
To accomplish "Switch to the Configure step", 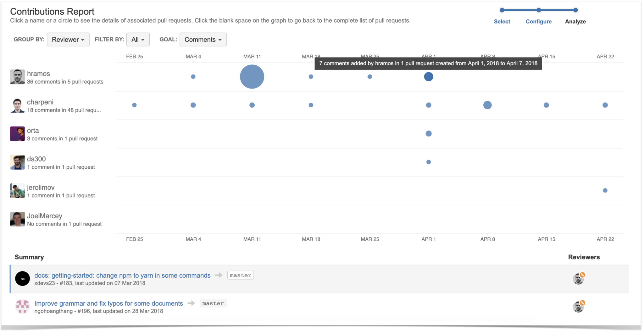I will pos(539,21).
